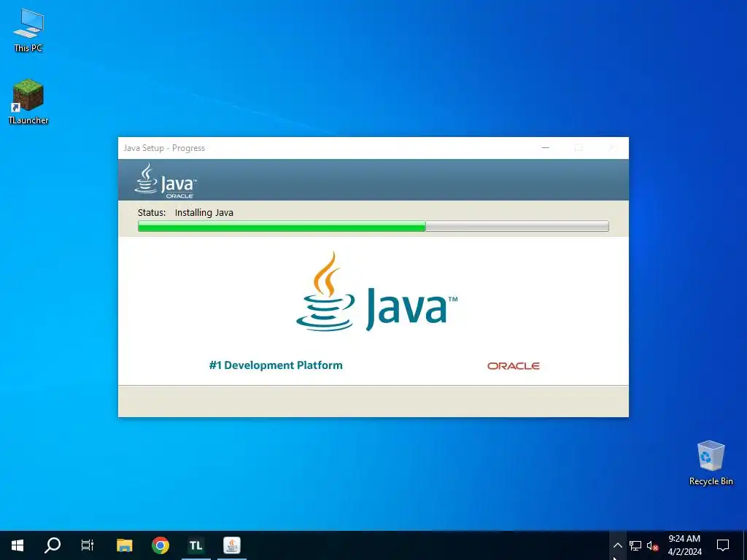The width and height of the screenshot is (747, 560).
Task: Click the #1 Development Platform text
Action: (x=276, y=365)
